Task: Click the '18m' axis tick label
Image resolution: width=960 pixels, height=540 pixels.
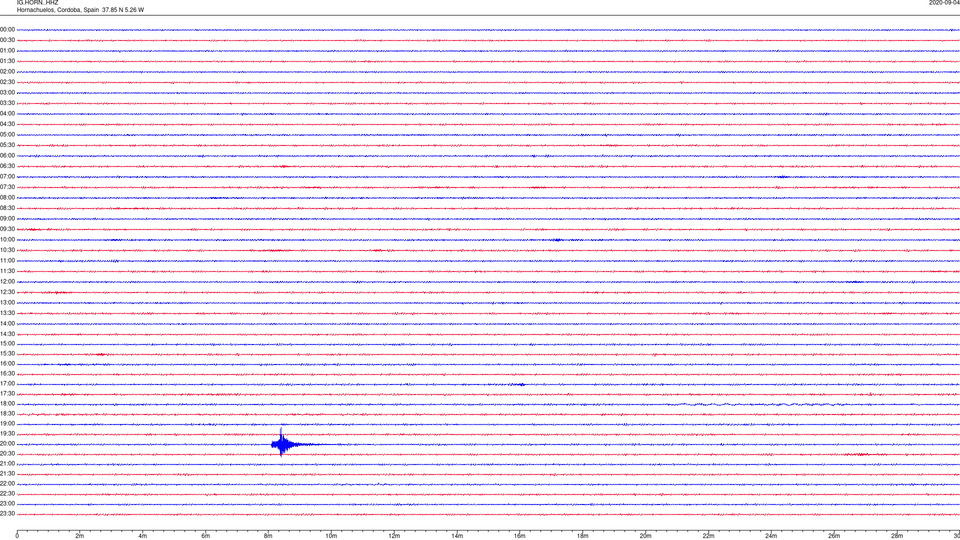Action: coord(583,536)
